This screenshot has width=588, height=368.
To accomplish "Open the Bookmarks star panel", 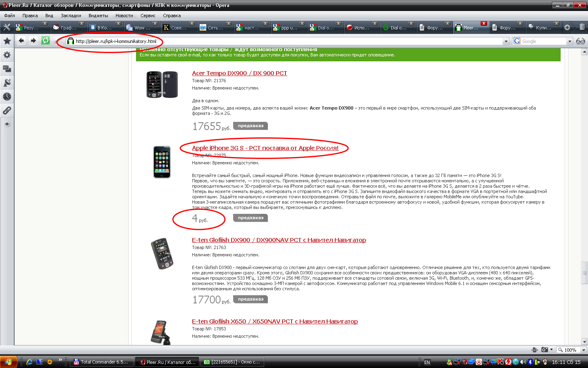I will click(7, 41).
